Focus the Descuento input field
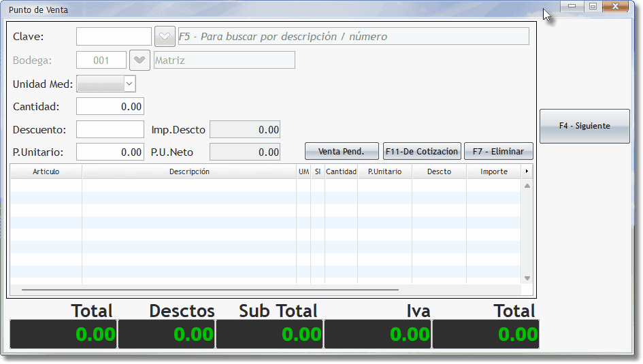Image resolution: width=643 pixels, height=364 pixels. click(x=110, y=129)
